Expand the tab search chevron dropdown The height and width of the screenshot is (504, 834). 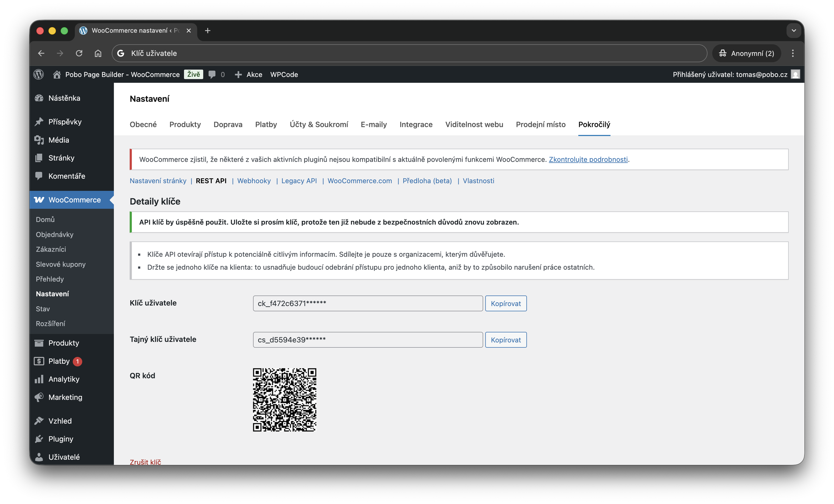pyautogui.click(x=794, y=30)
